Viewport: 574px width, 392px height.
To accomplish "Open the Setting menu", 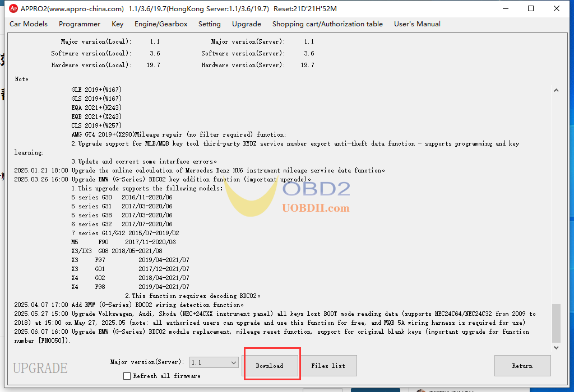I will pos(209,24).
